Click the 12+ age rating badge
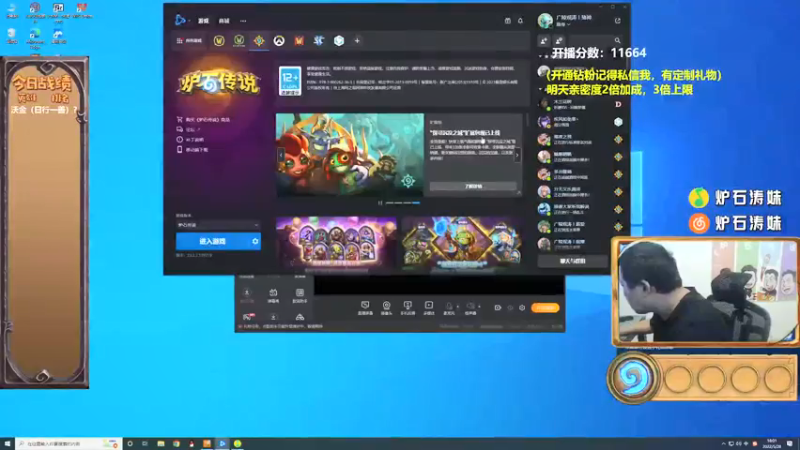Image resolution: width=800 pixels, height=450 pixels. pyautogui.click(x=290, y=81)
